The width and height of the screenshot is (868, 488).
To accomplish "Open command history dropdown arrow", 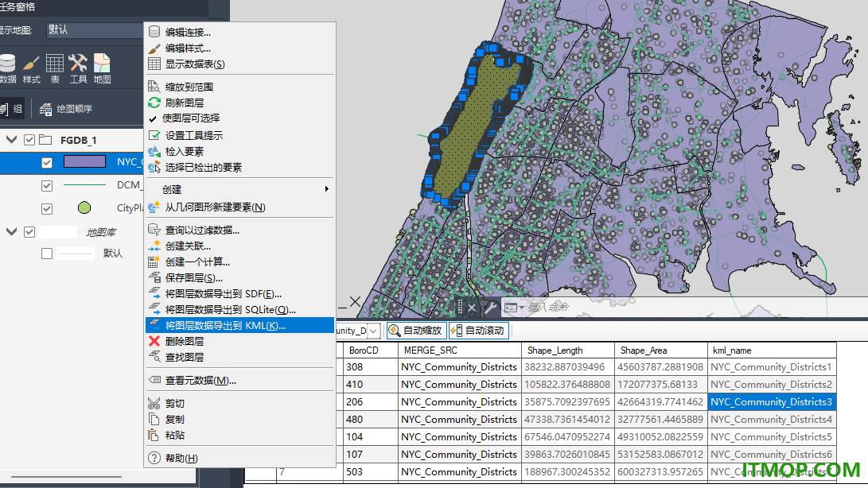I will [x=521, y=308].
